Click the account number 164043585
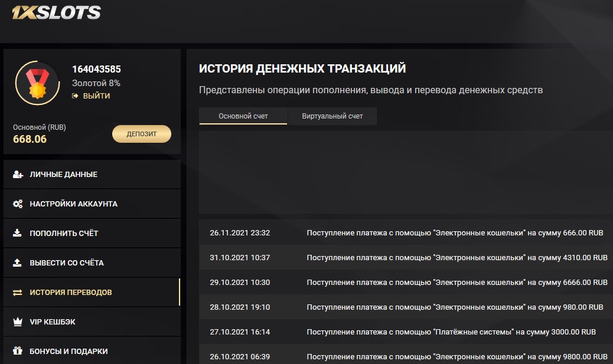The width and height of the screenshot is (613, 364). click(x=96, y=70)
